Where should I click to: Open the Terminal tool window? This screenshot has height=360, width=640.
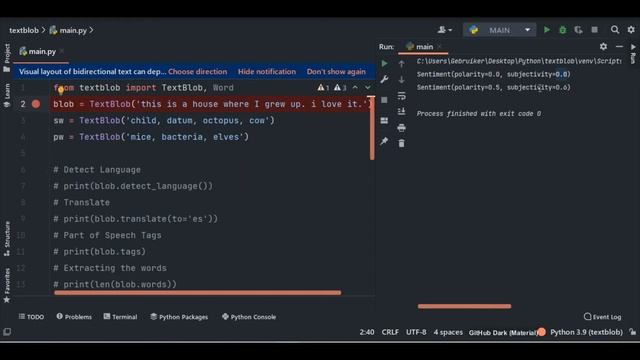pyautogui.click(x=120, y=317)
